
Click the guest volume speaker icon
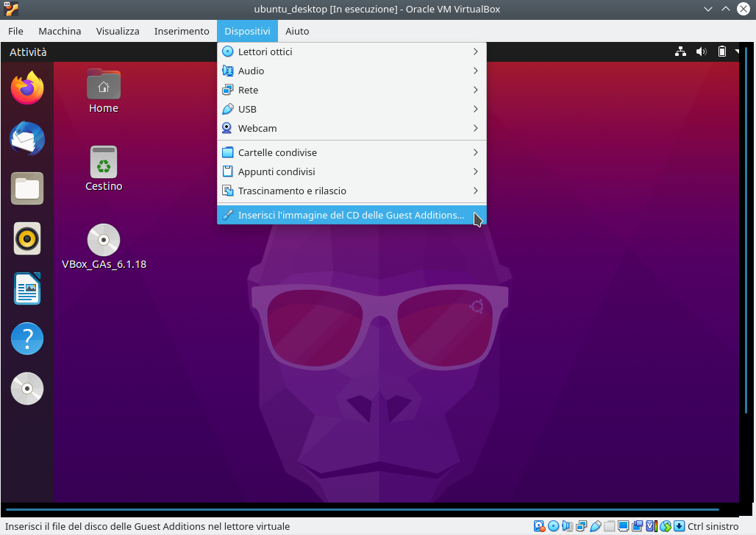pyautogui.click(x=702, y=52)
